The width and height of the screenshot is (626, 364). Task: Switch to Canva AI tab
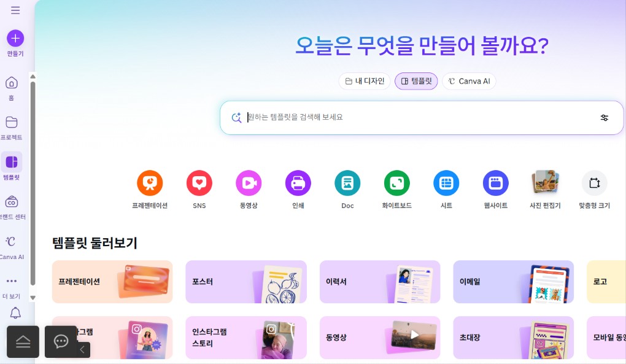469,81
